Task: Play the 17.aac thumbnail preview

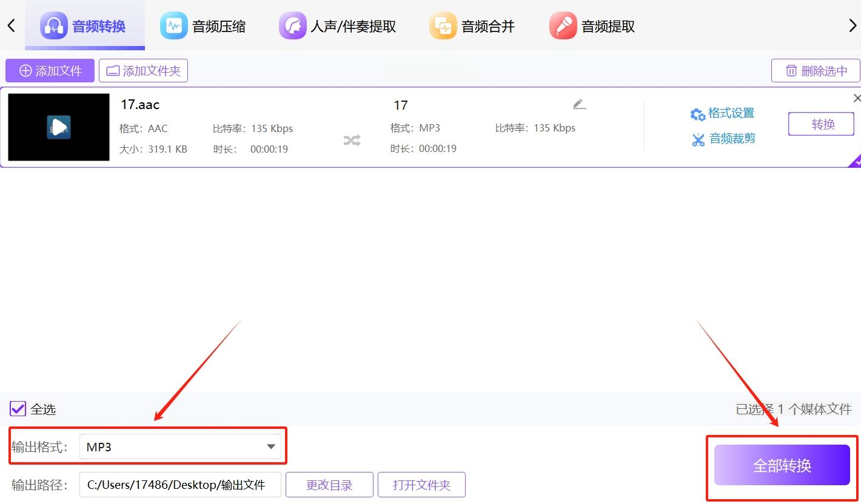Action: (59, 127)
